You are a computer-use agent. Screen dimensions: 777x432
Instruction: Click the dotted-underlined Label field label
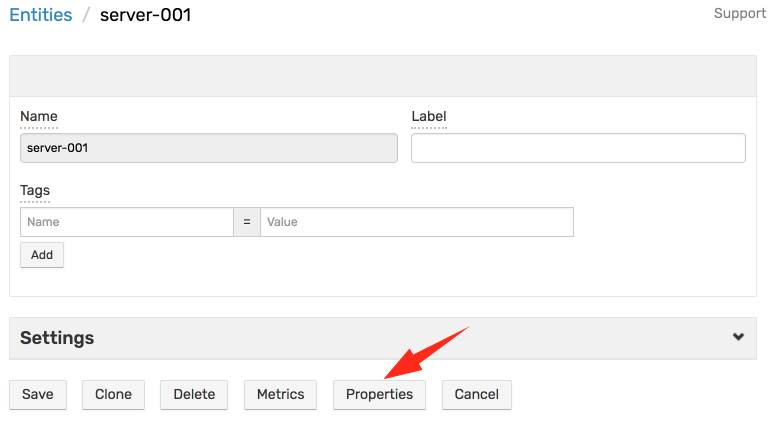coord(429,116)
